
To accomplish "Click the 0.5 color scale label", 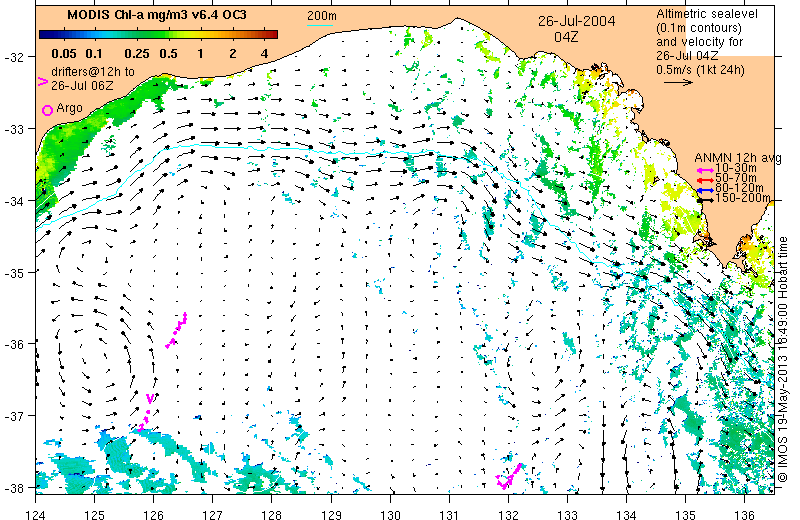I will 168,54.
